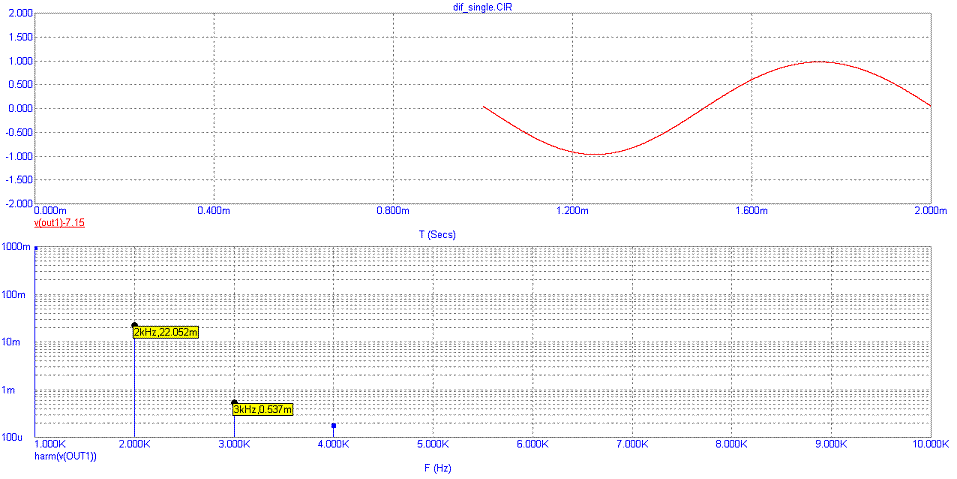The width and height of the screenshot is (957, 479).
Task: Click the 2.000m time axis value
Action: (930, 211)
